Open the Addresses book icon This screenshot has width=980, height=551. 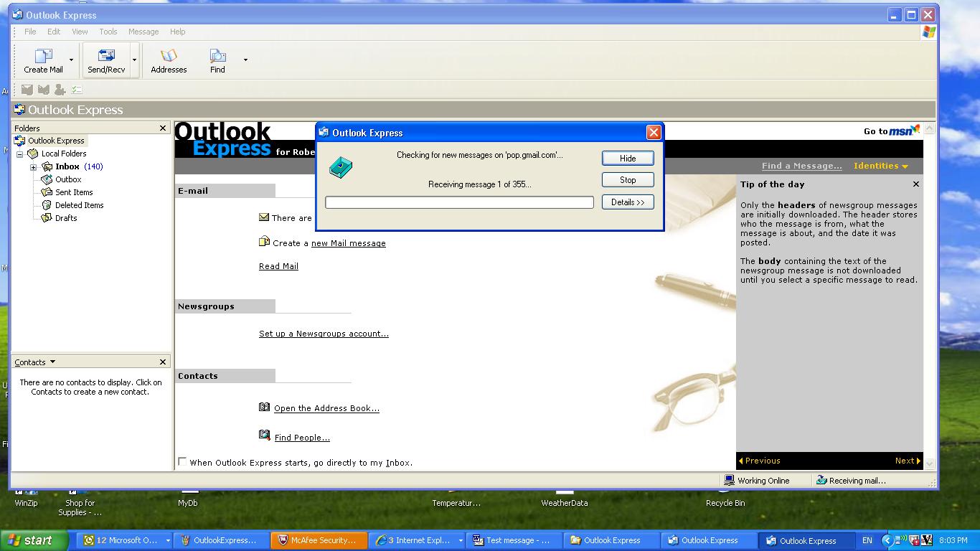tap(169, 56)
